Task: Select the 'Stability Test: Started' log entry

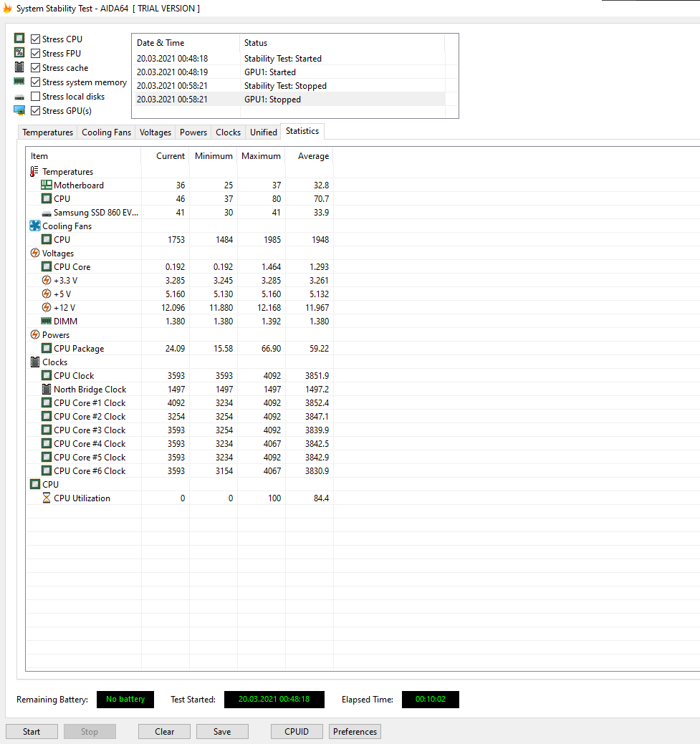Action: point(289,59)
